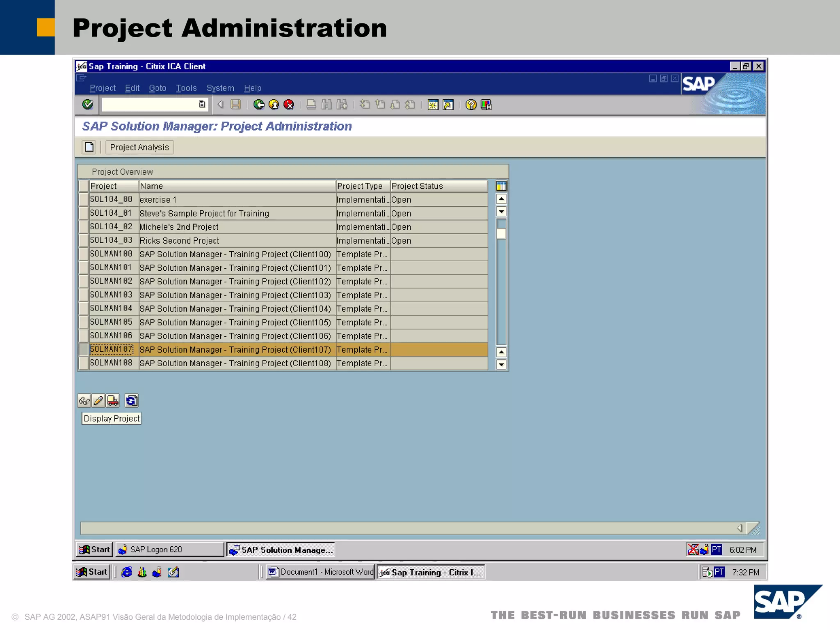The width and height of the screenshot is (840, 630).
Task: Toggle row selector for SOLMAN108
Action: click(x=84, y=363)
